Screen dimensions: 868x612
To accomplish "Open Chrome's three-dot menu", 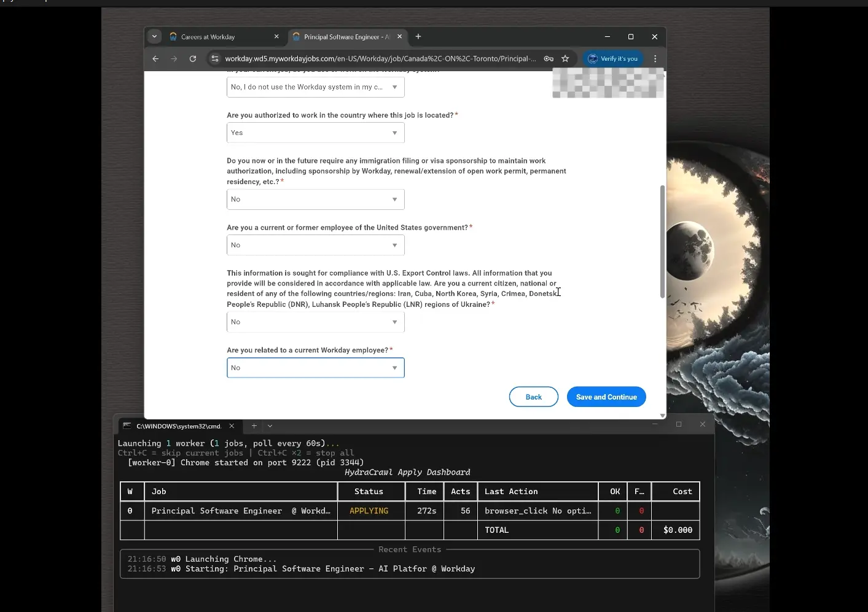I will 655,58.
